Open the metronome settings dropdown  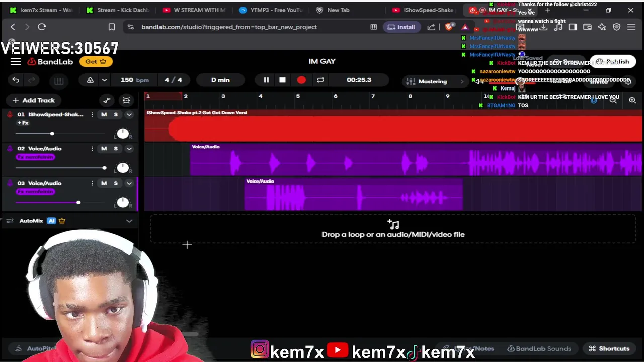click(x=104, y=80)
